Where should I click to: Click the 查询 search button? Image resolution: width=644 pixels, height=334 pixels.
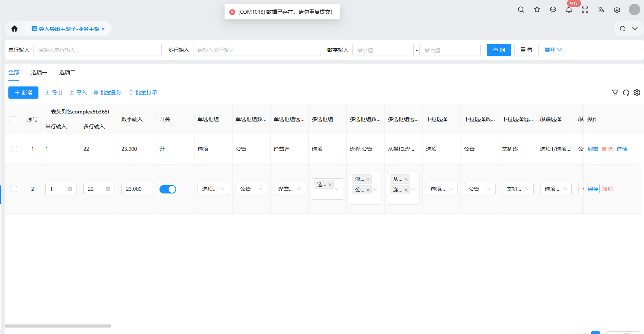coord(499,50)
